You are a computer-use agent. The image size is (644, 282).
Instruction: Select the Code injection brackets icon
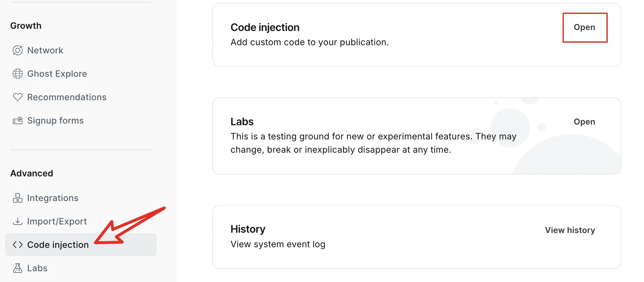[x=18, y=244]
